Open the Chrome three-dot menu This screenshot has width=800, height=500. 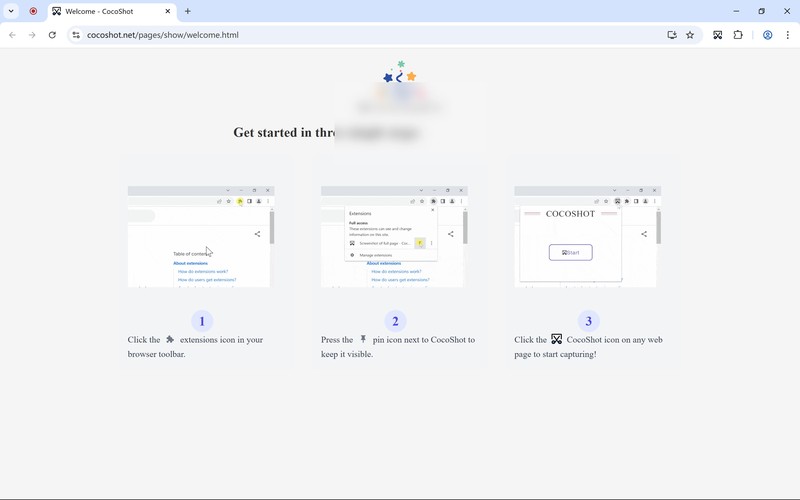point(788,35)
